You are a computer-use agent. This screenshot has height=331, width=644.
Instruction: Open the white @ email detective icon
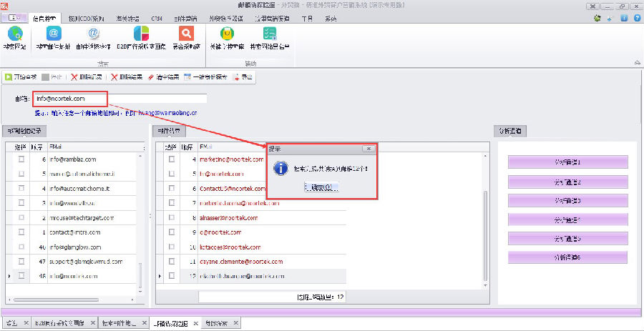(94, 35)
